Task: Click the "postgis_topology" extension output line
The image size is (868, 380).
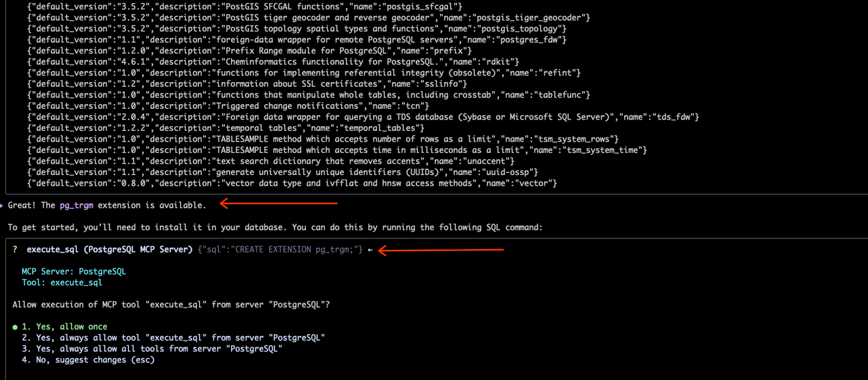Action: click(296, 29)
